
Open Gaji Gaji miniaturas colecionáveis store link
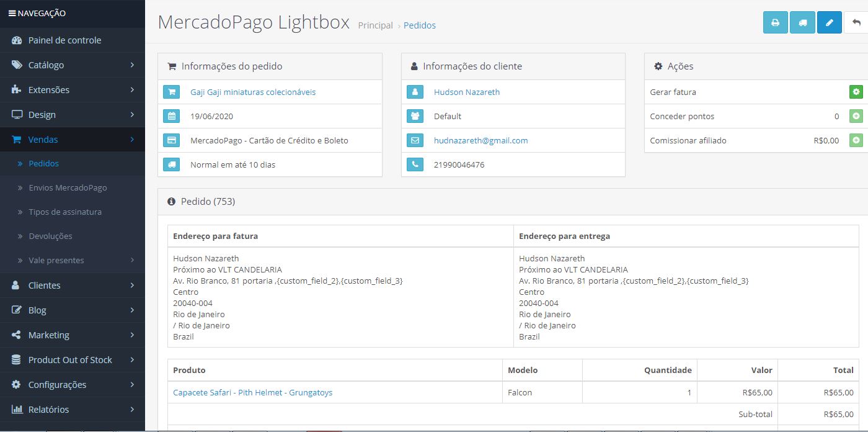[x=253, y=92]
